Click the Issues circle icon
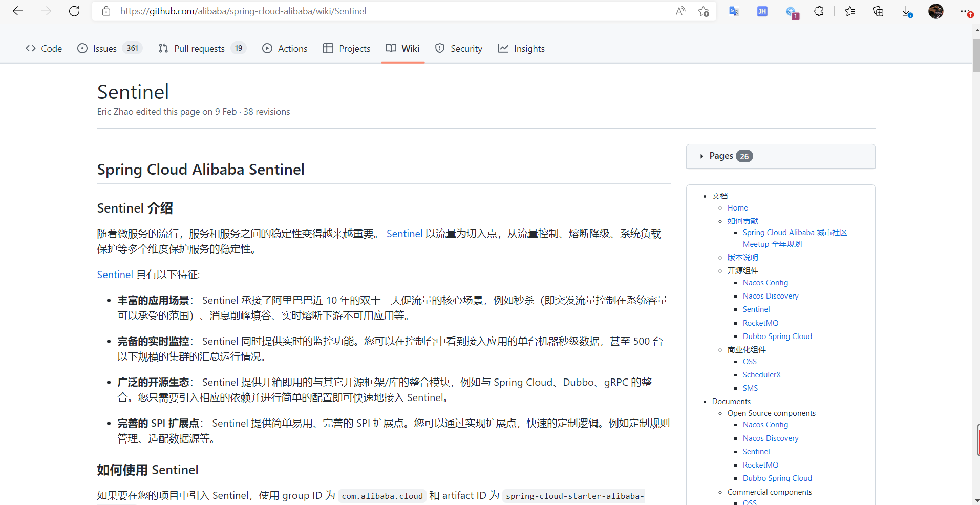Screen dimensions: 980x505 click(82, 48)
